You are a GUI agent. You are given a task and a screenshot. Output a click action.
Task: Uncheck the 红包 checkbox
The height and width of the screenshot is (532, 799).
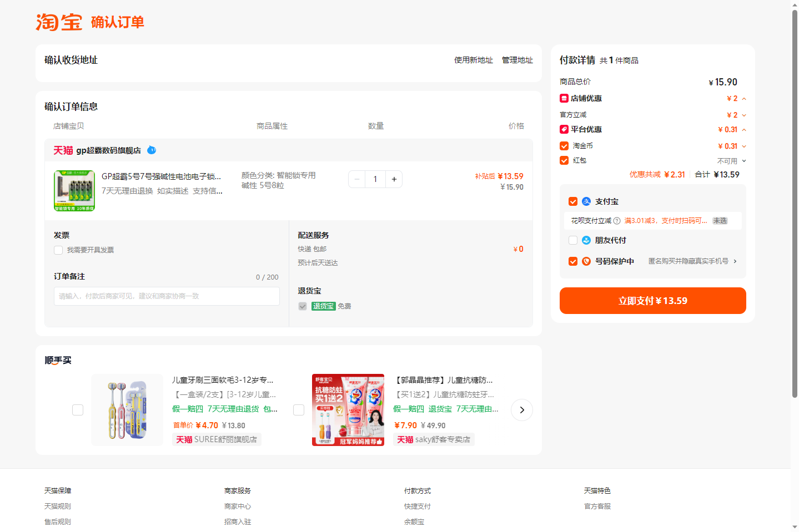(x=564, y=160)
